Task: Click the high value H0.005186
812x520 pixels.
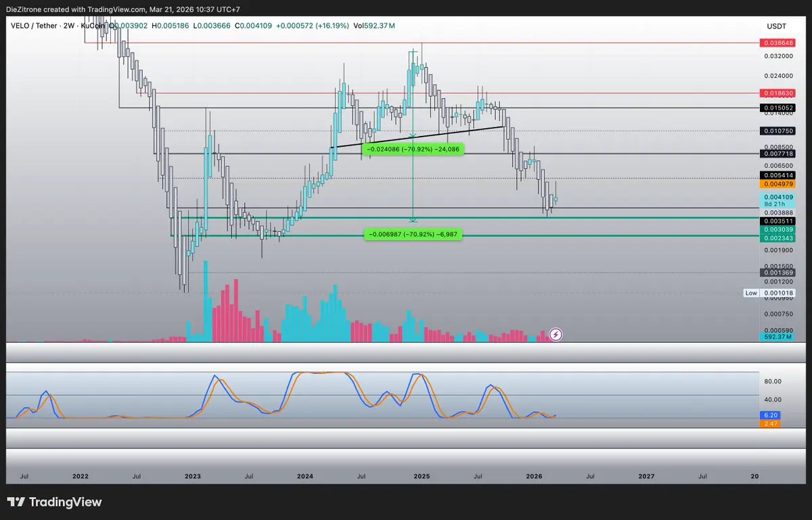Action: [x=171, y=26]
